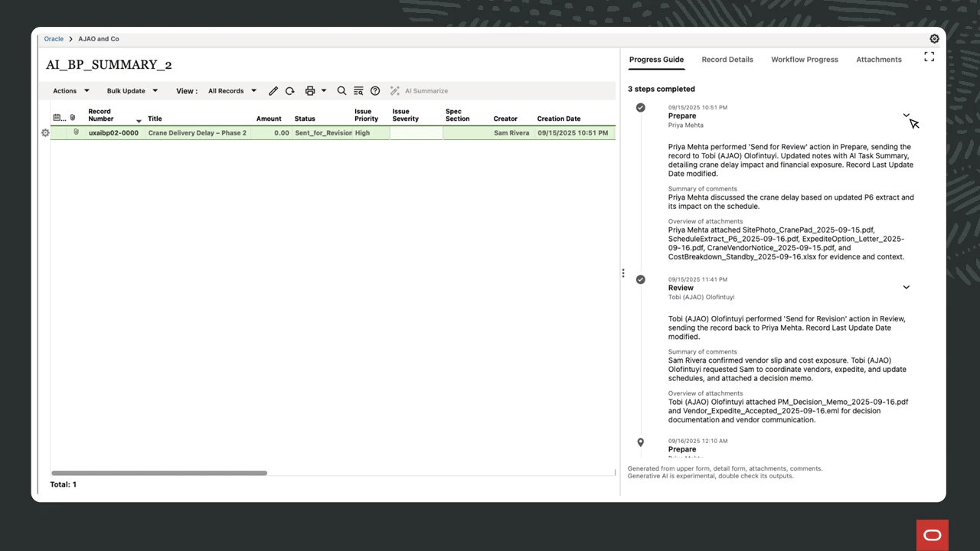Viewport: 980px width, 551px height.
Task: Open the Actions dropdown
Action: point(70,90)
